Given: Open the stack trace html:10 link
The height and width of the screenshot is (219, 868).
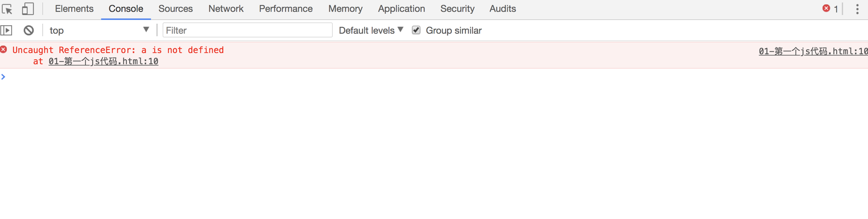Looking at the screenshot, I should (x=103, y=61).
